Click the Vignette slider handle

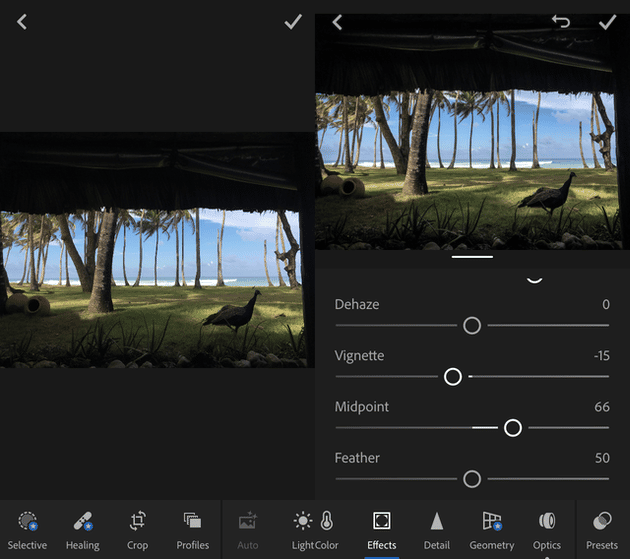tap(453, 377)
